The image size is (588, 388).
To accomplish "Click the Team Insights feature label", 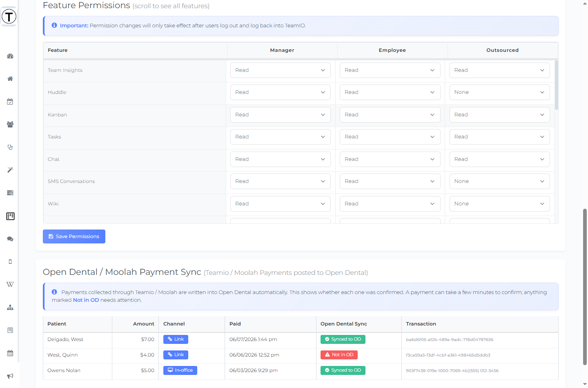I will pos(65,70).
